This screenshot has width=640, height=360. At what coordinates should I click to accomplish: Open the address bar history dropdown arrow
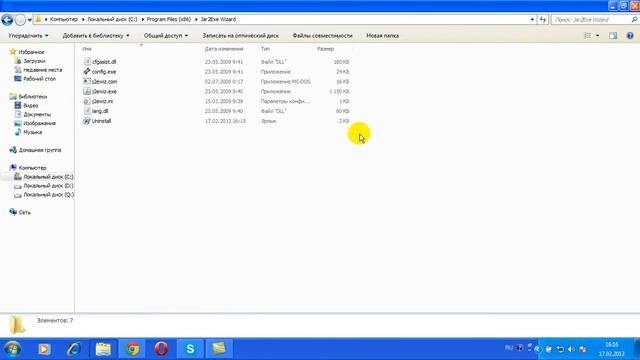click(532, 20)
